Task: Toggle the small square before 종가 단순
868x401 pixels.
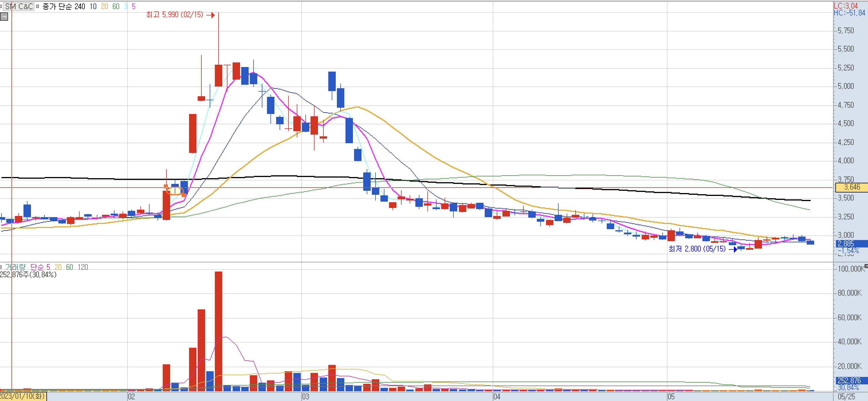Action: pos(38,6)
